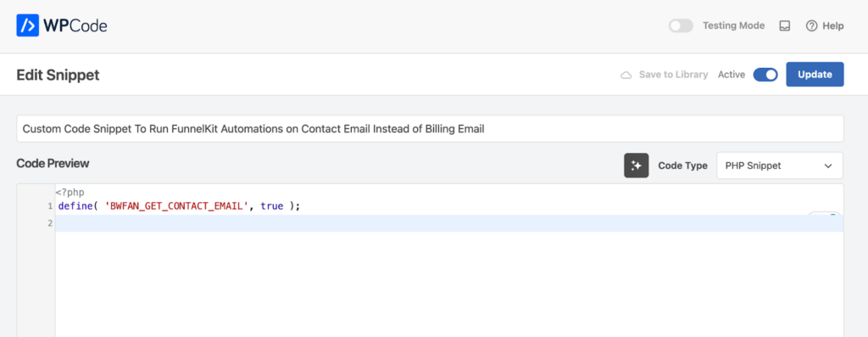Click the Edit Snippet heading
The width and height of the screenshot is (868, 337).
pos(58,75)
